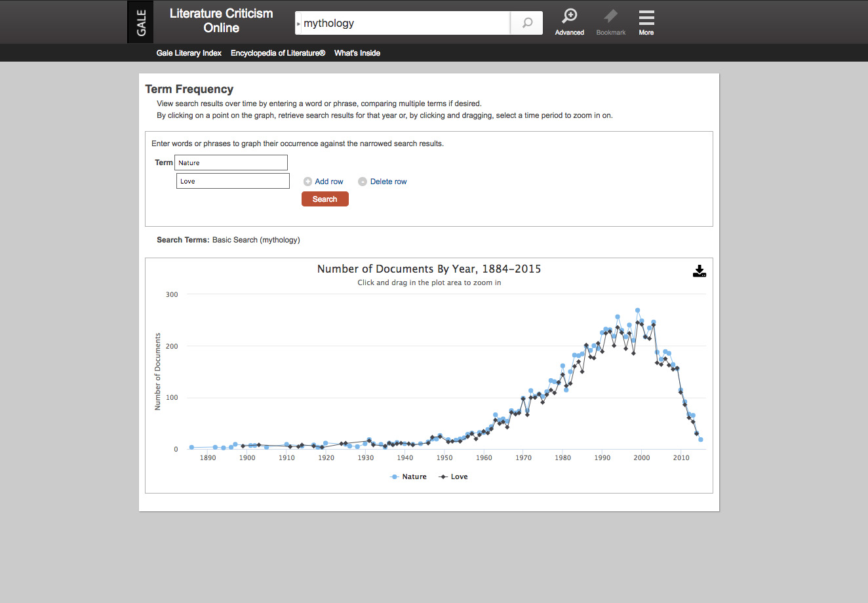The height and width of the screenshot is (603, 868).
Task: Click the Bookmark icon
Action: click(x=611, y=22)
